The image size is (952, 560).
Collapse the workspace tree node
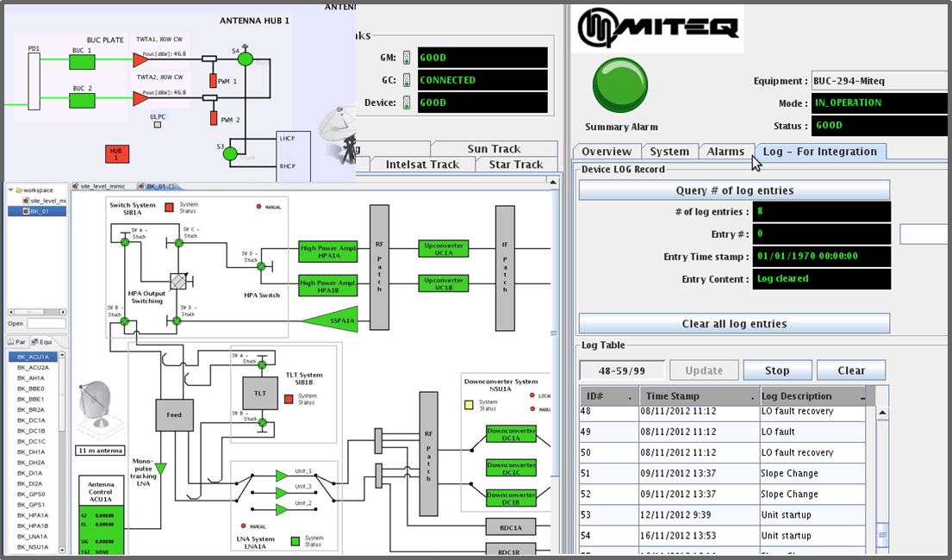pyautogui.click(x=11, y=190)
